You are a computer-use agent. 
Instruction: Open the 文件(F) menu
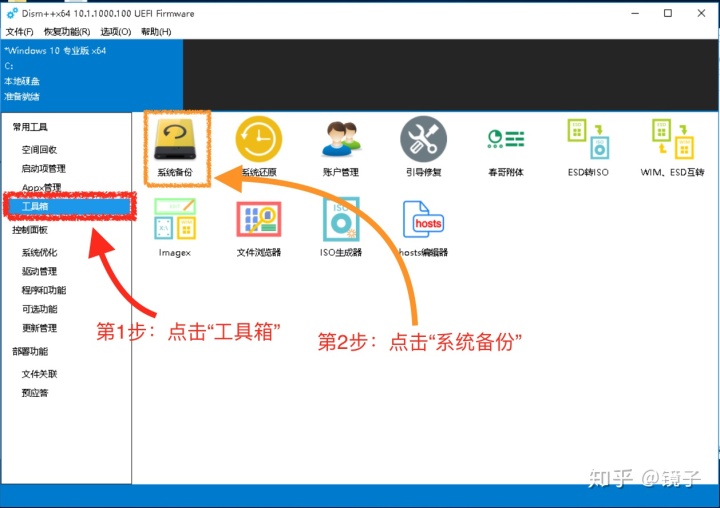[x=19, y=32]
